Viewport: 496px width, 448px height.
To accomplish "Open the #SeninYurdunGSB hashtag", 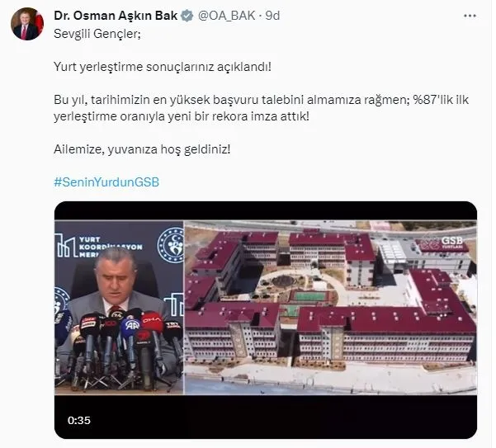I will [x=106, y=182].
